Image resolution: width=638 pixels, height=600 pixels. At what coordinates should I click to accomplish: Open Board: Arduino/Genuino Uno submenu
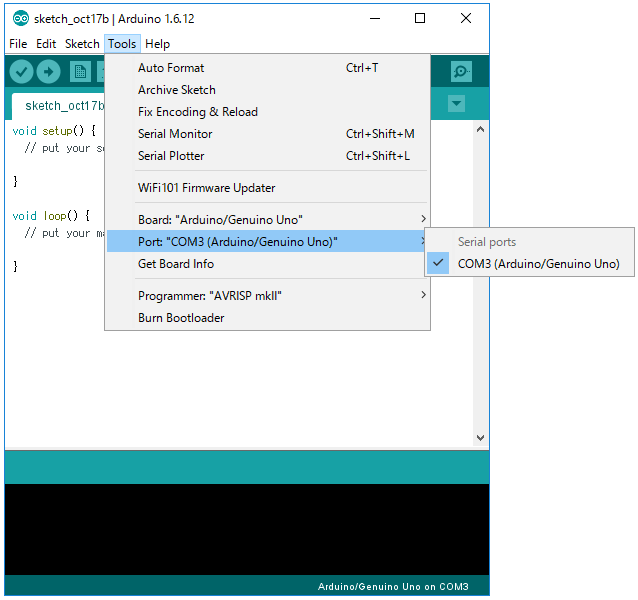267,220
